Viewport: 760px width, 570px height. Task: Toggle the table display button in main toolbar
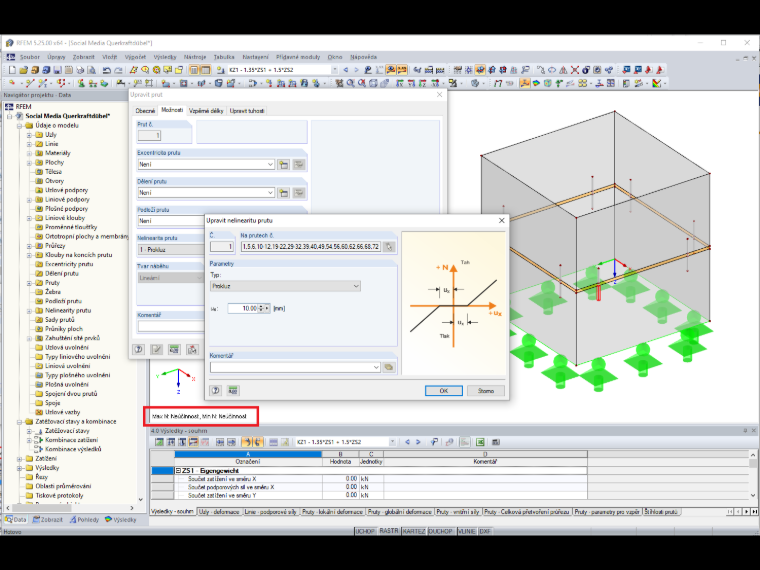[206, 70]
